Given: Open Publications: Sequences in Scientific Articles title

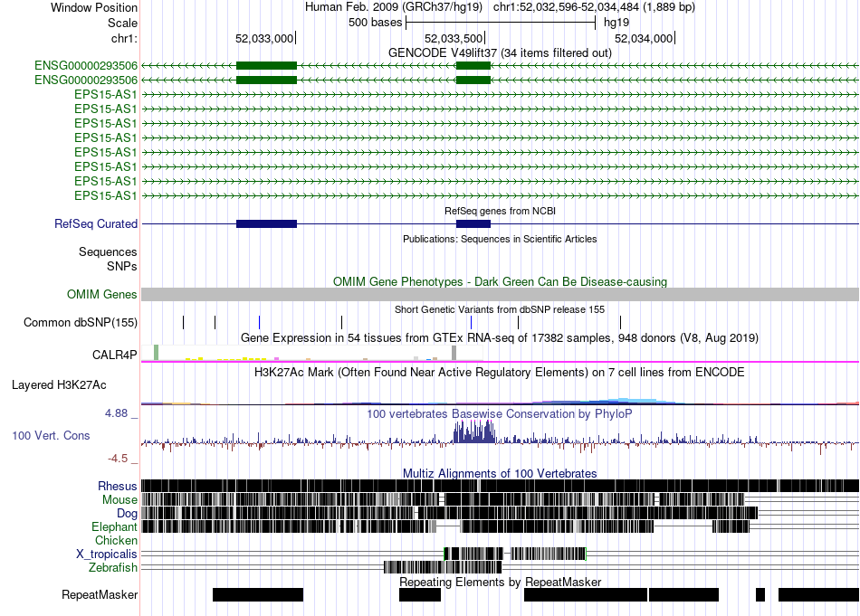Looking at the screenshot, I should (500, 239).
